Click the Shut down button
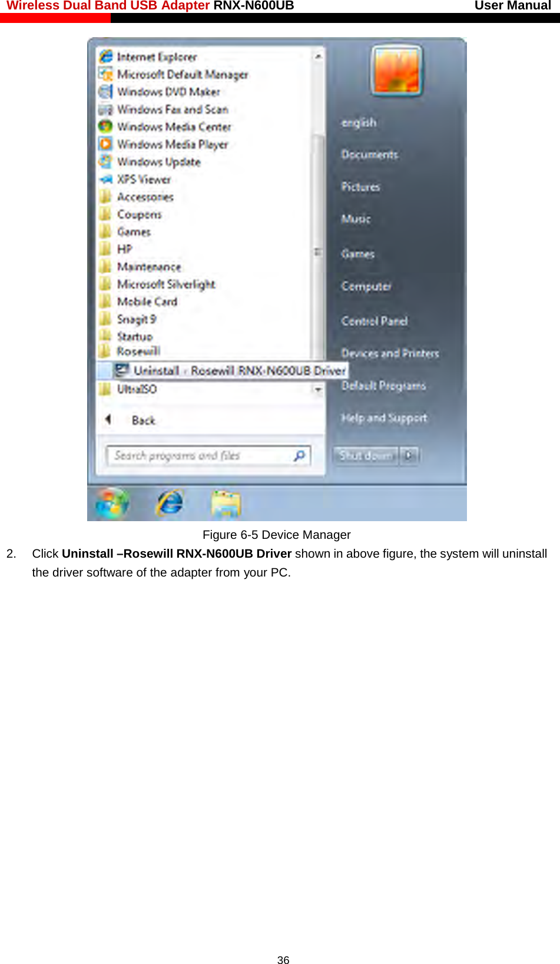This screenshot has width=560, height=964. click(366, 455)
